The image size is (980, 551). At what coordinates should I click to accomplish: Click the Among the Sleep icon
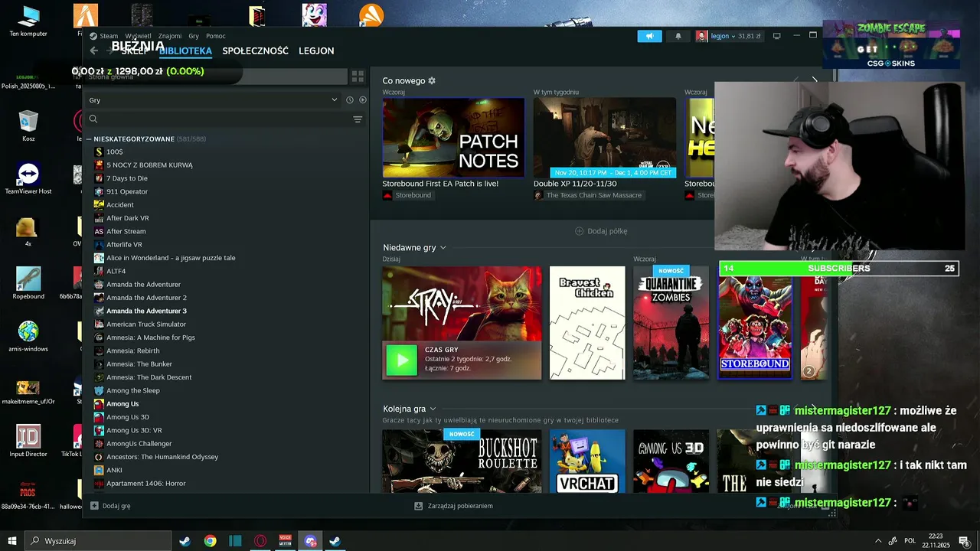pos(99,390)
